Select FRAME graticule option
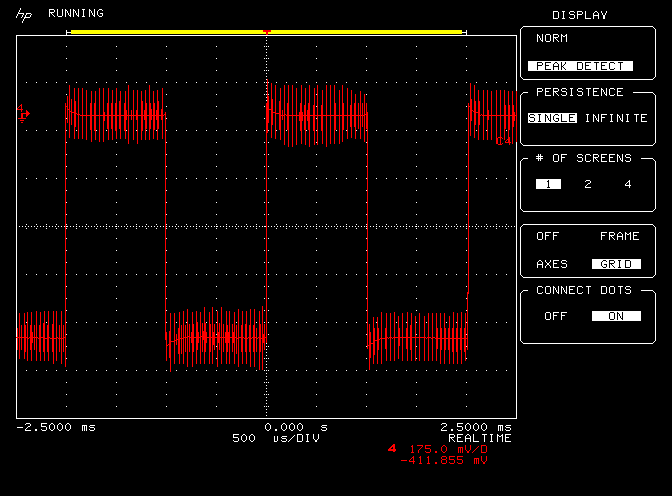This screenshot has height=496, width=672. pyautogui.click(x=618, y=237)
